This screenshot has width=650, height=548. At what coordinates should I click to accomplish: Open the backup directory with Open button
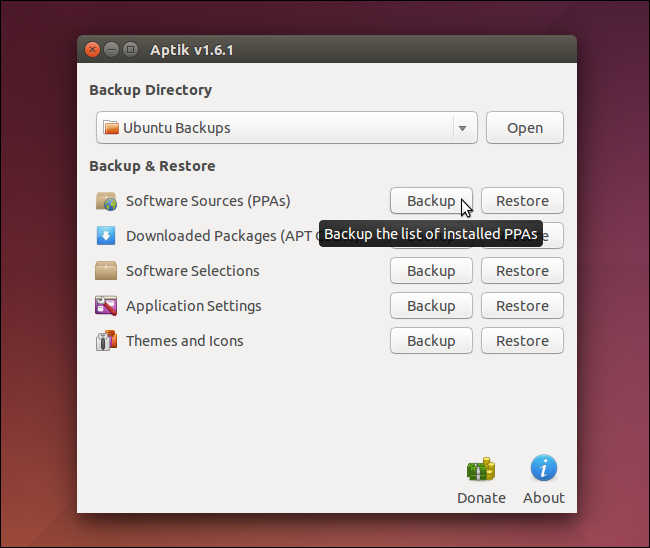[525, 128]
